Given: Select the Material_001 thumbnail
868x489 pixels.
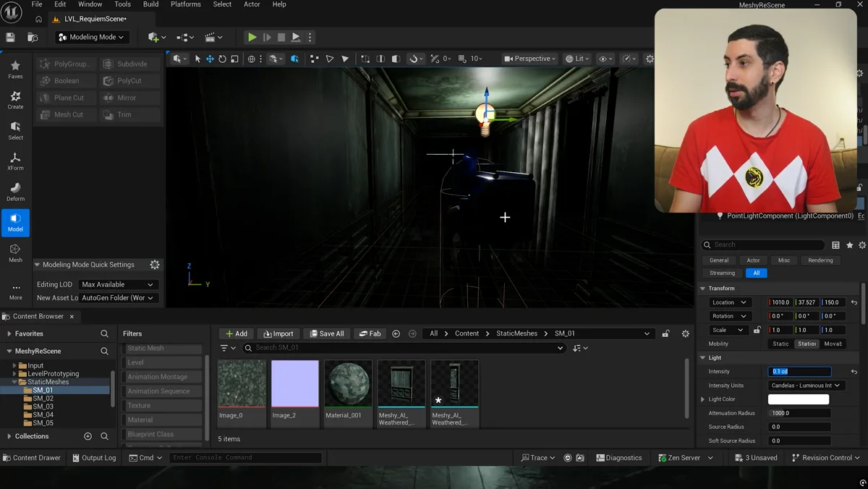Looking at the screenshot, I should point(348,384).
